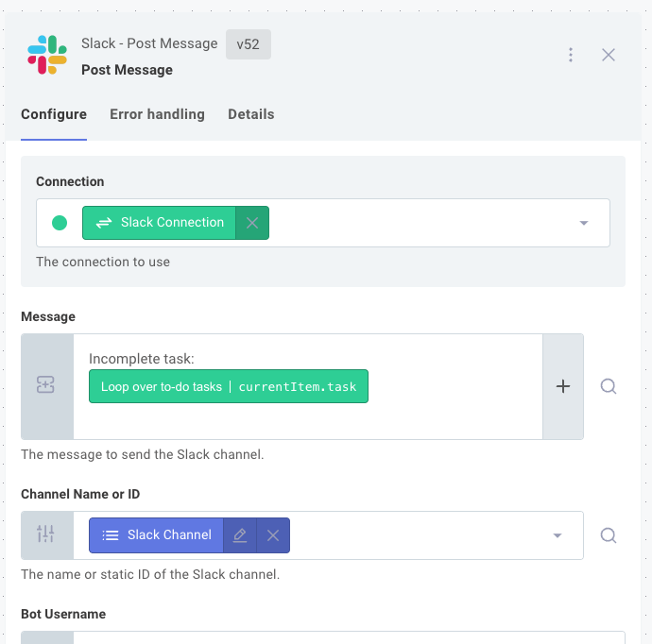Select the Slack Connection chip
This screenshot has height=644, width=652.
click(160, 223)
